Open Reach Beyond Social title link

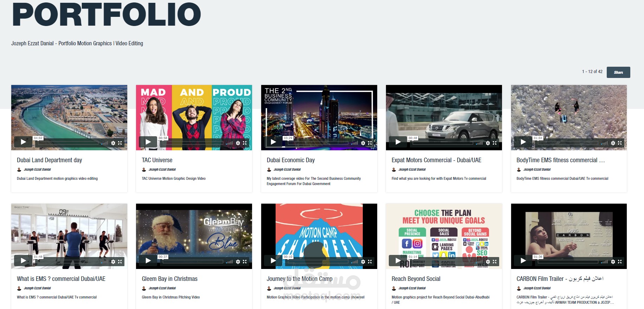coord(416,279)
